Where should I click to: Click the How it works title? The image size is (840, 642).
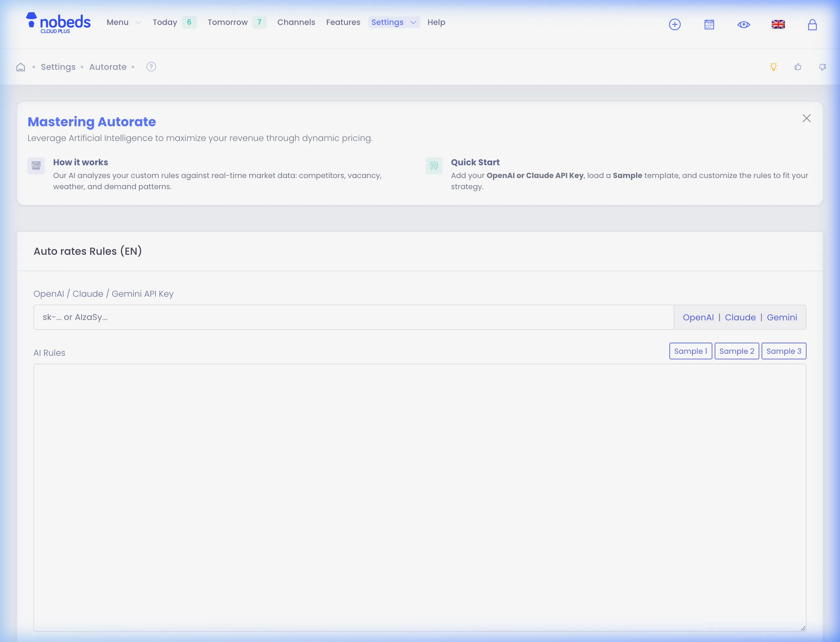point(80,162)
